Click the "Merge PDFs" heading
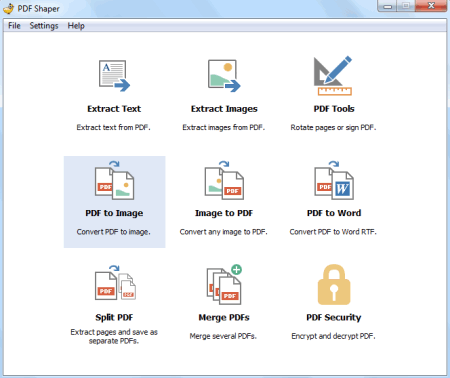450x378 pixels. pyautogui.click(x=224, y=318)
